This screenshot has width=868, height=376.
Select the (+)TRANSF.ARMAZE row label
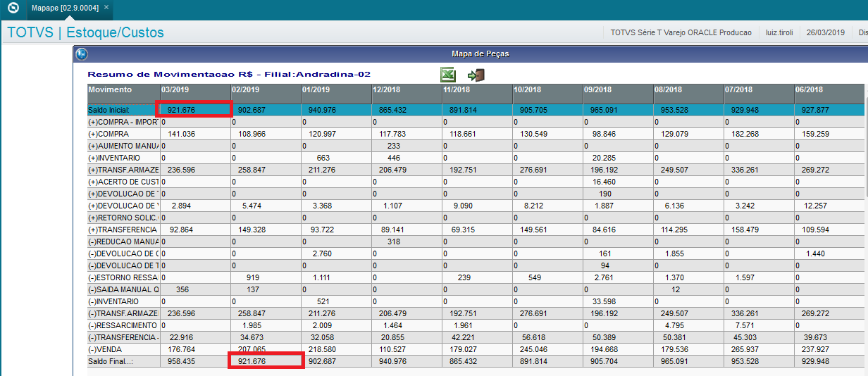pos(123,170)
